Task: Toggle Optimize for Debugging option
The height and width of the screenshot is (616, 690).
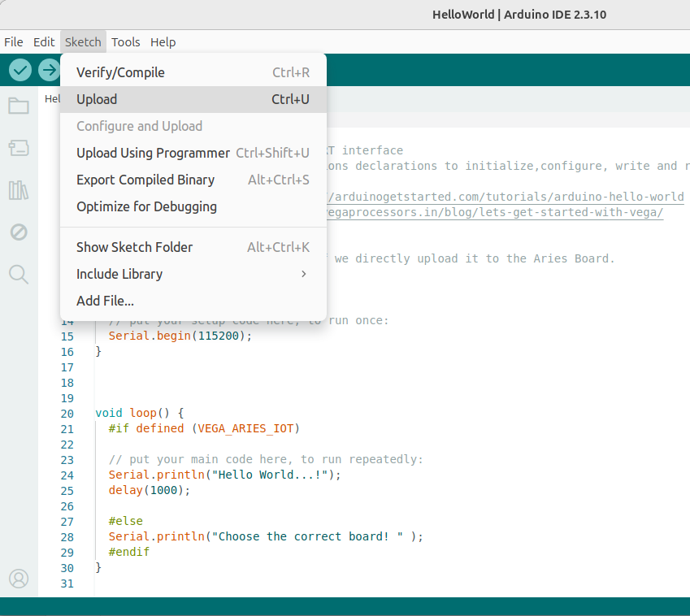Action: 193,206
